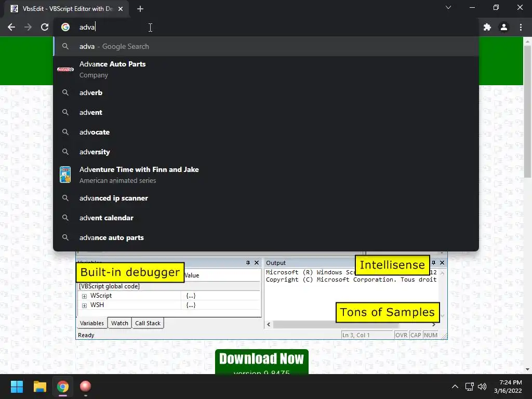Open Chrome's three-dot menu
The image size is (532, 399).
521,27
